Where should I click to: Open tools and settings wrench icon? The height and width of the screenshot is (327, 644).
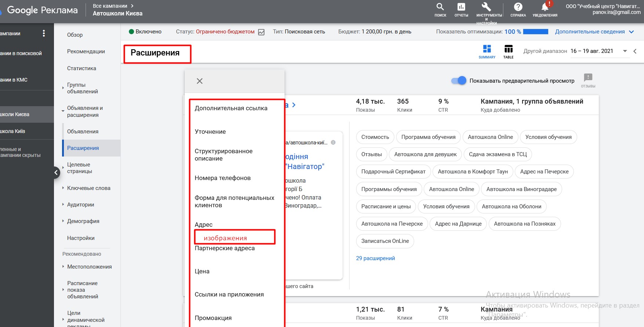[486, 7]
